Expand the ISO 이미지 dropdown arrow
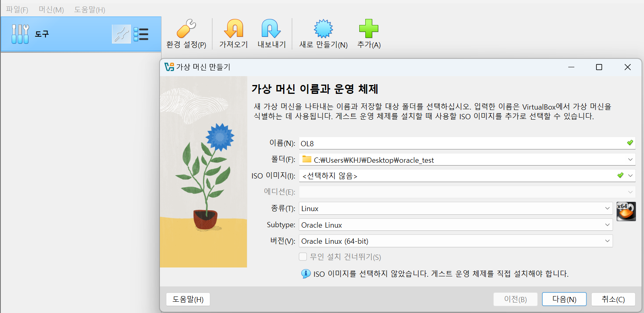The height and width of the screenshot is (313, 644). click(631, 176)
